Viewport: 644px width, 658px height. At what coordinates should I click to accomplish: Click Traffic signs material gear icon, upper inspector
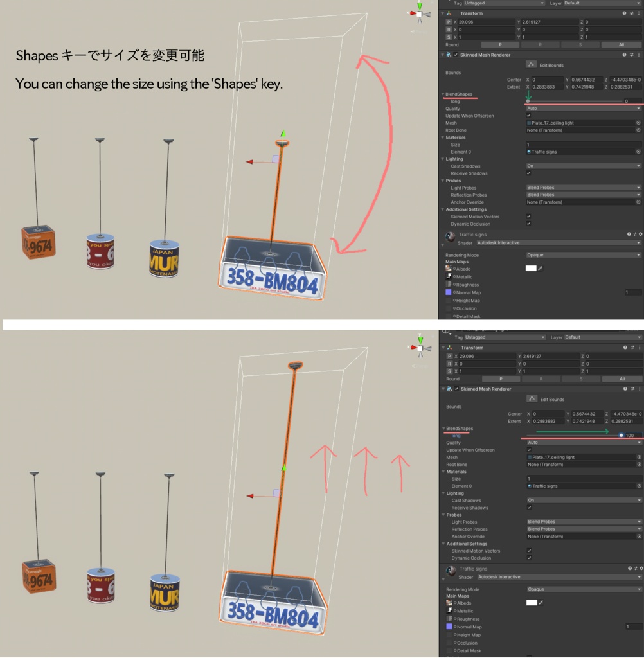click(640, 234)
